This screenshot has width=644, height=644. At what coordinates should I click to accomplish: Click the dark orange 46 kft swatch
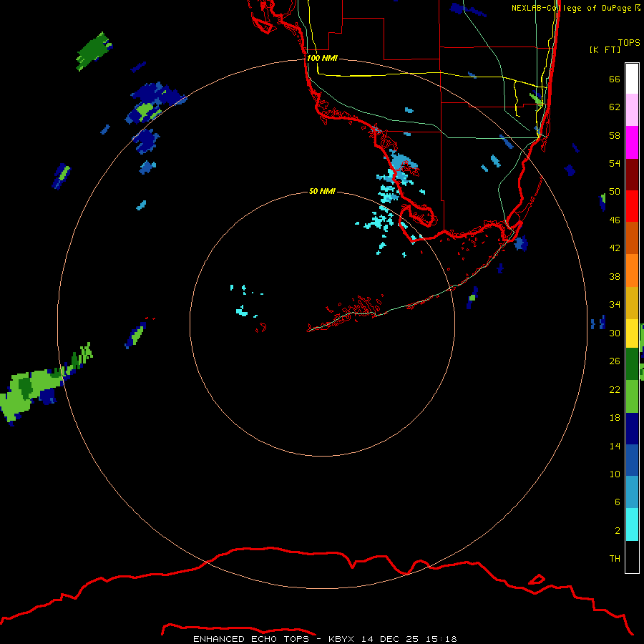[632, 238]
